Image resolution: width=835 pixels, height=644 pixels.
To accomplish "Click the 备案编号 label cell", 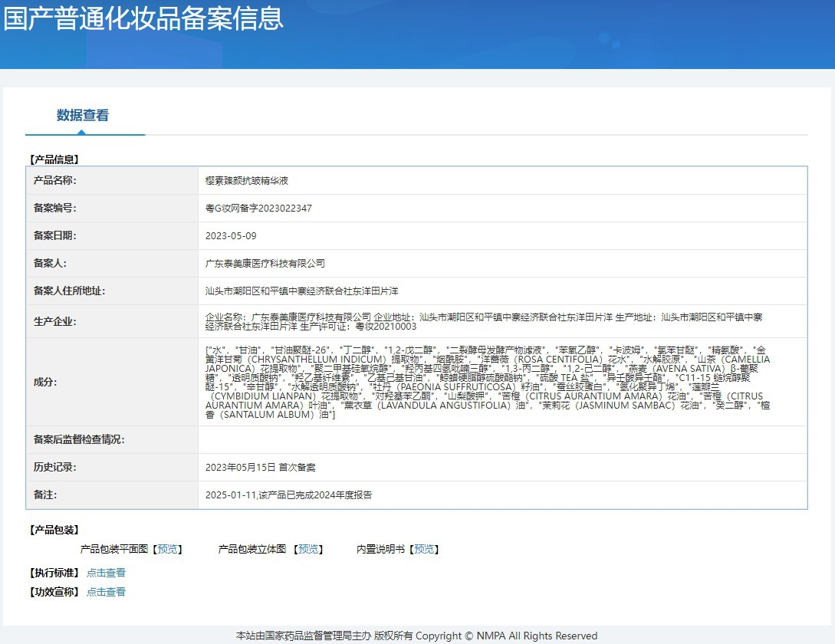I will 113,209.
